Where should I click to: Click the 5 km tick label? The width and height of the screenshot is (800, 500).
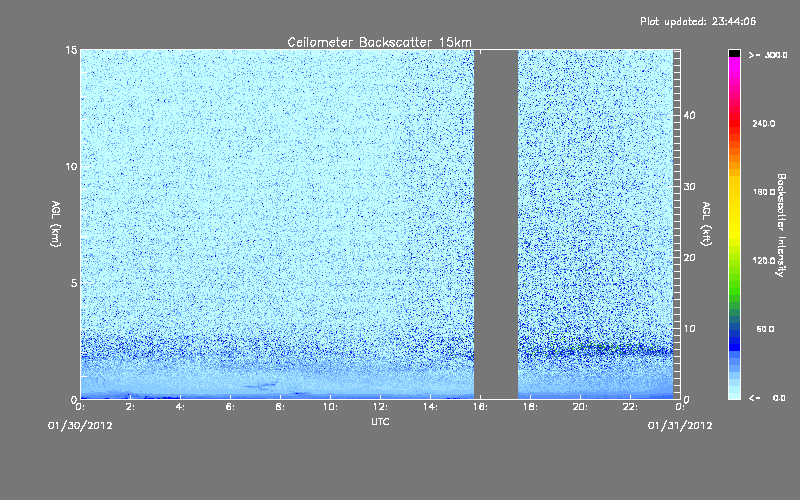pyautogui.click(x=74, y=283)
